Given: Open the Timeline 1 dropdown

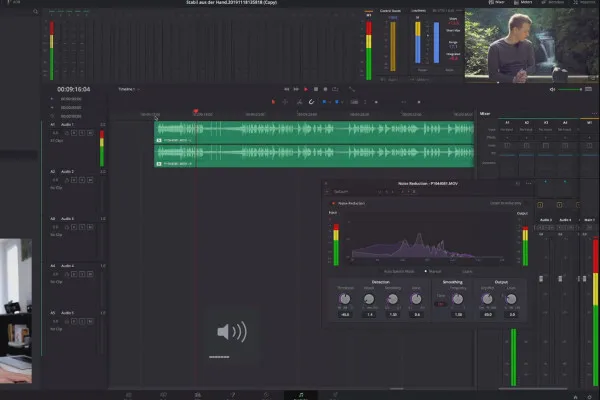Looking at the screenshot, I should point(129,89).
